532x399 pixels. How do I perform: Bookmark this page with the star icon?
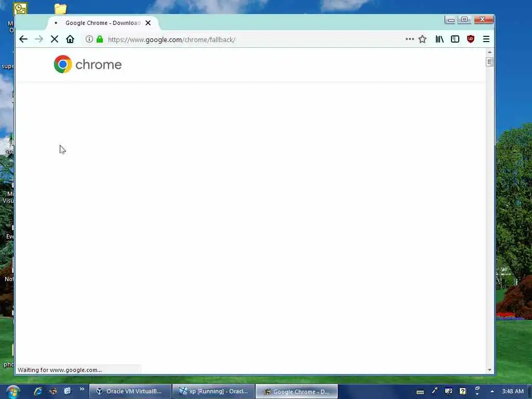click(422, 39)
